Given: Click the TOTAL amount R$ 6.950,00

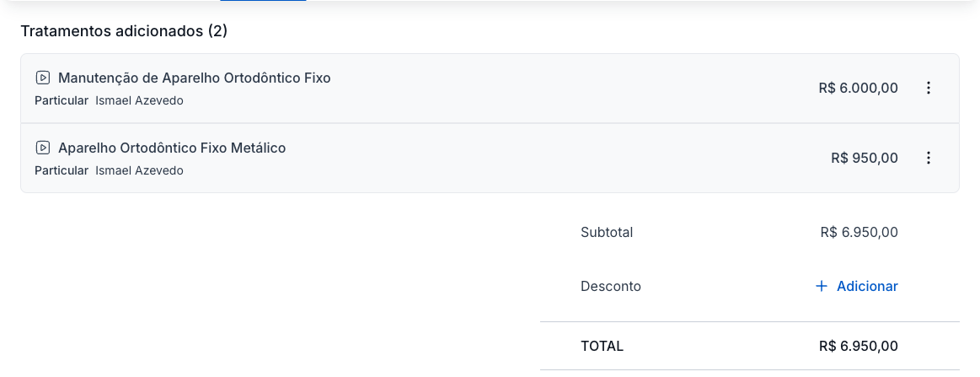Looking at the screenshot, I should click(x=858, y=346).
